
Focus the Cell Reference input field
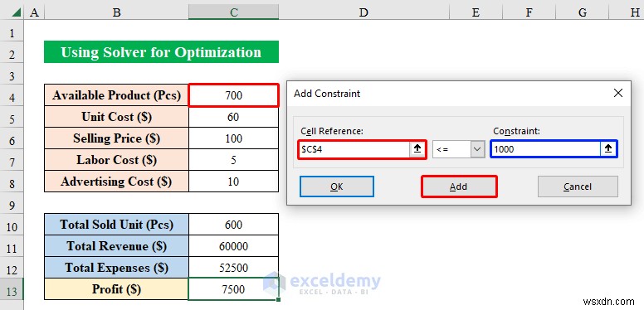coord(354,149)
